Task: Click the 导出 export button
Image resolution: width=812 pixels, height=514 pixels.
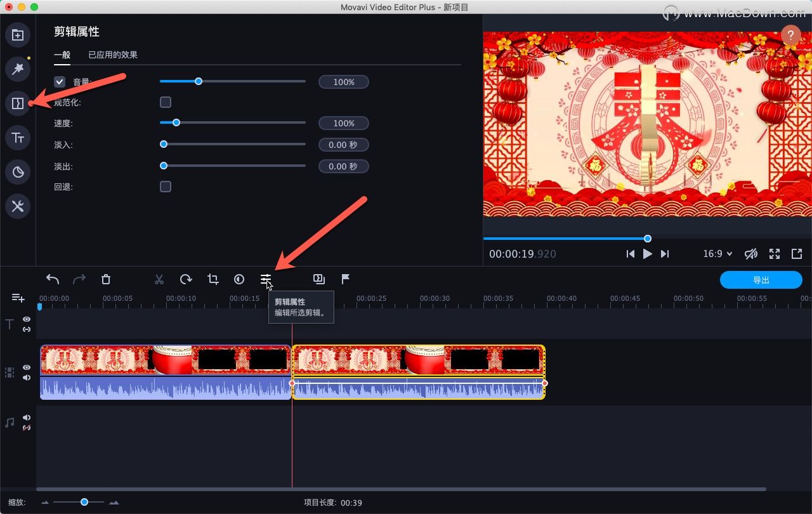Action: coord(761,280)
